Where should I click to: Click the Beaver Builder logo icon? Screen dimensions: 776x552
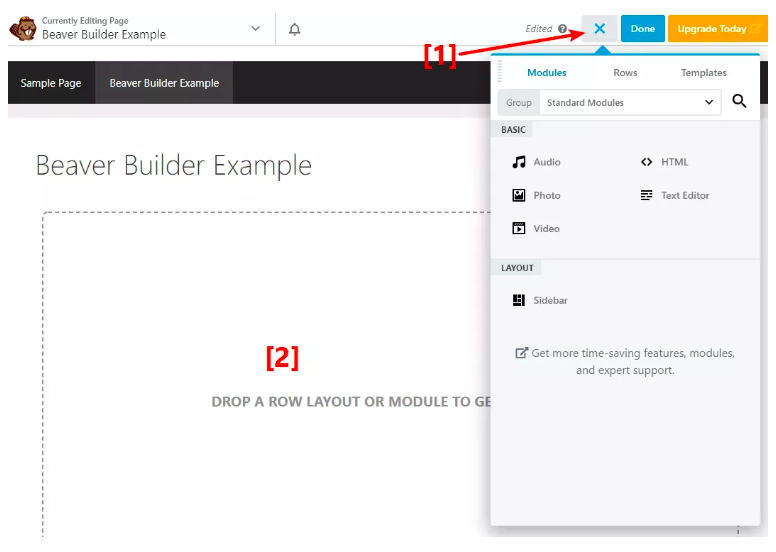click(22, 28)
